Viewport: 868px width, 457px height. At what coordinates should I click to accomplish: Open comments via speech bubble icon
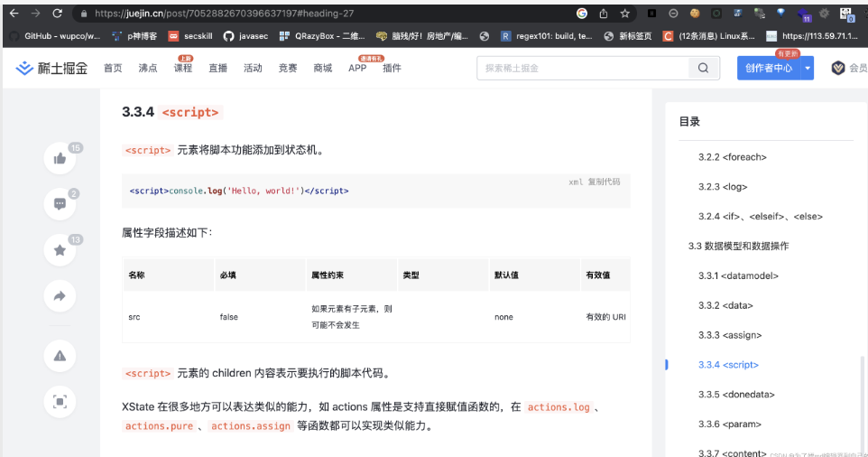click(x=60, y=204)
